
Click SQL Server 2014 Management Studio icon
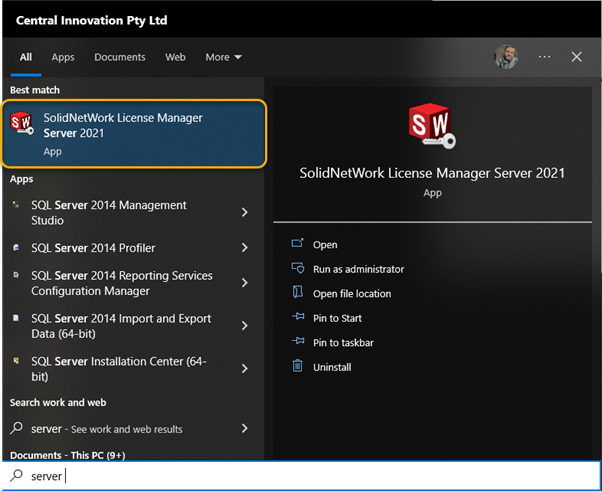pos(16,205)
